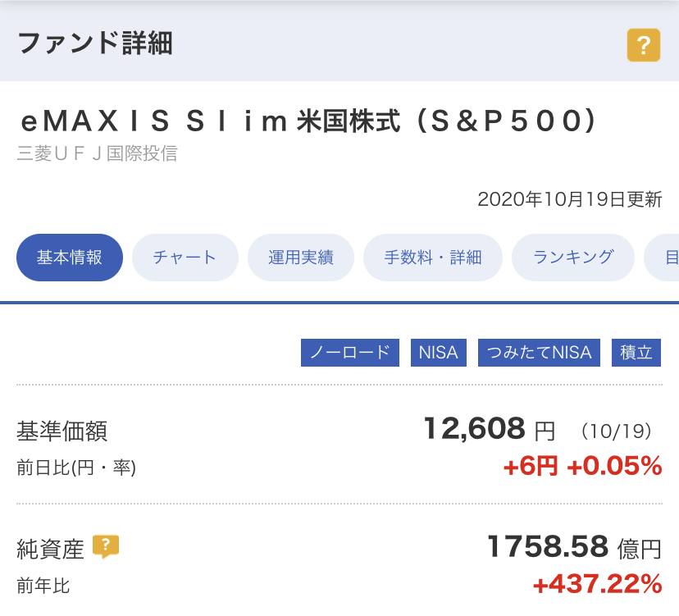Go to 手数料・詳細 tab
Viewport: 679px width, 616px height.
point(433,258)
